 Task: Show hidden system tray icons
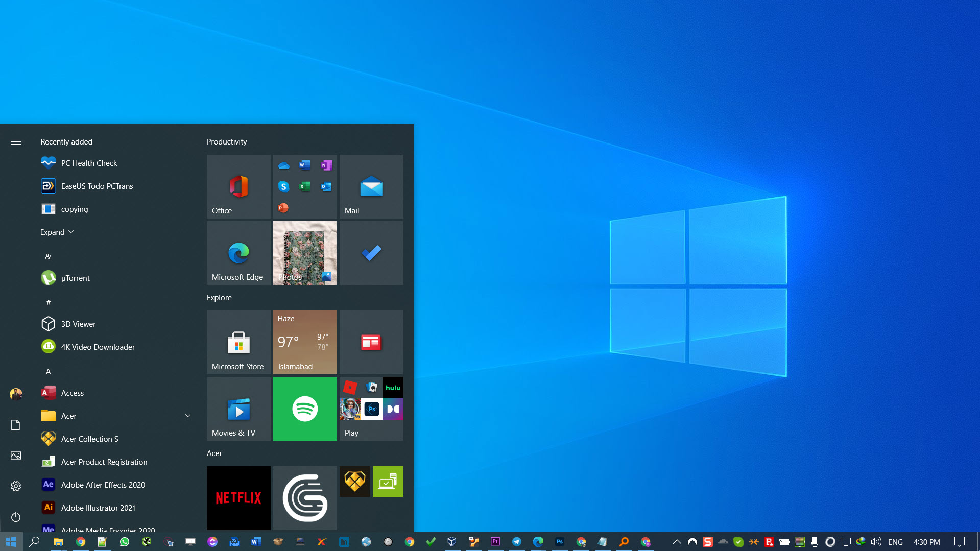tap(677, 542)
